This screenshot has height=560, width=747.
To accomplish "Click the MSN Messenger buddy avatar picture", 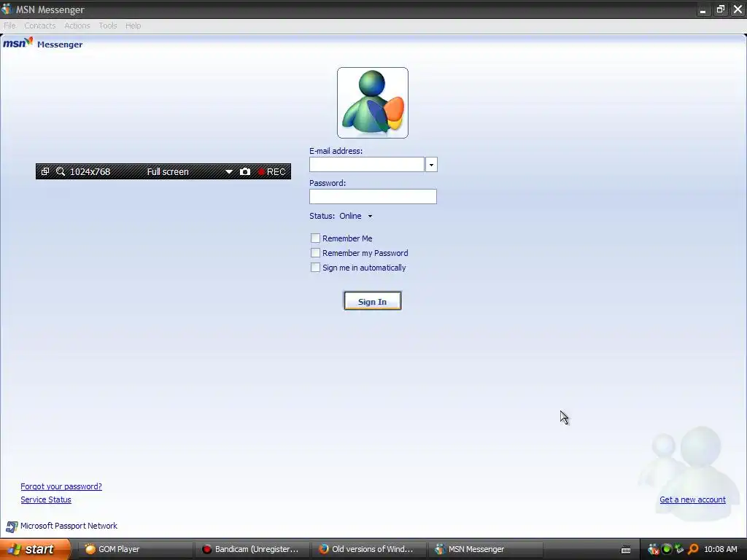I will 373,103.
